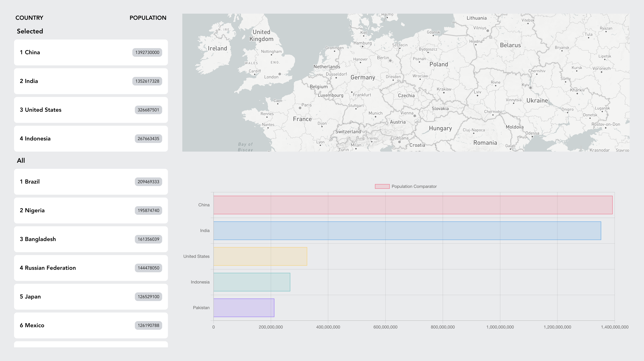
Task: Select China from the Selected list
Action: pos(91,52)
